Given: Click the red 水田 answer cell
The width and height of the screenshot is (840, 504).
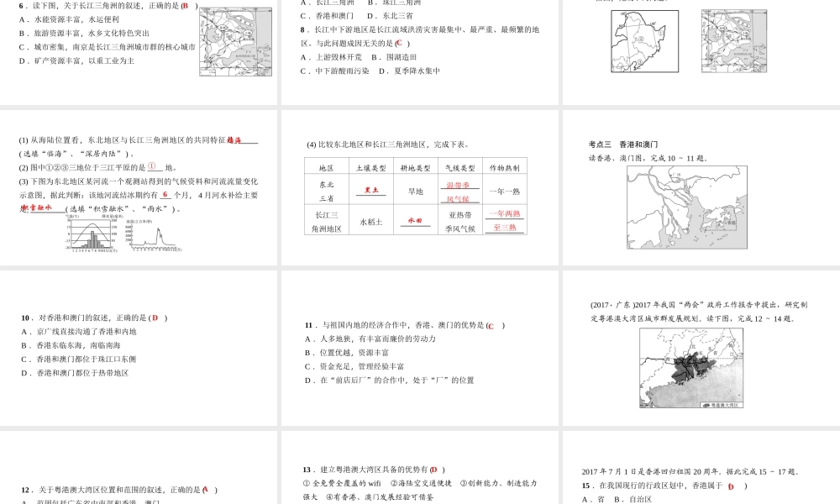Looking at the screenshot, I should [x=415, y=221].
